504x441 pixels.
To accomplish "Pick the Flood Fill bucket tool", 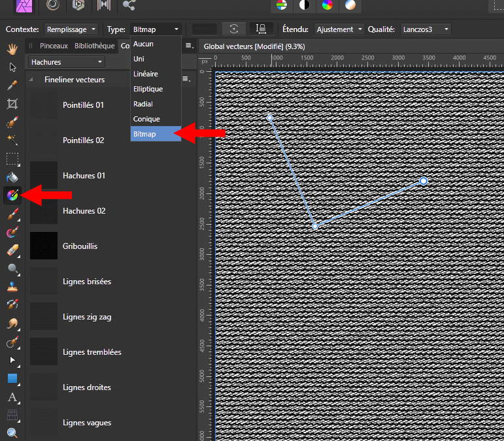I will click(x=12, y=177).
